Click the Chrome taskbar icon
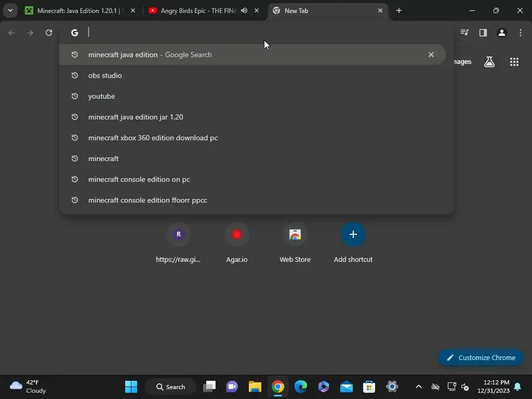 (278, 387)
